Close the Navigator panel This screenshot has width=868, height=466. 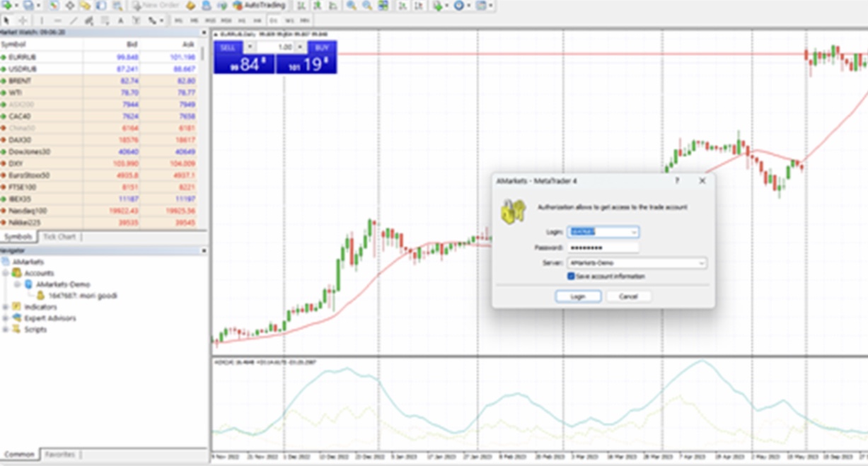coord(204,250)
